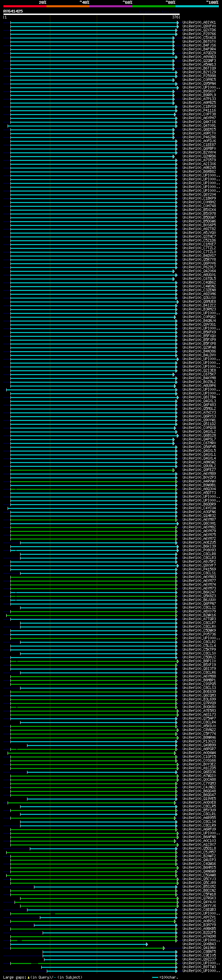Image resolution: width=222 pixels, height=980 pixels.
Task: Select hit label UniRef100_A7P133
Action: (x=199, y=99)
